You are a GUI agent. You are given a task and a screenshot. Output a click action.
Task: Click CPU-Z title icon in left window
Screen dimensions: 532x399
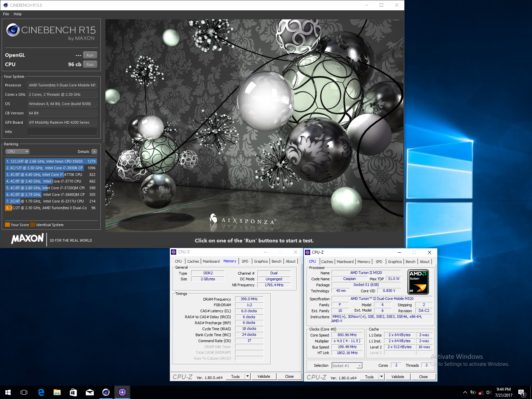click(174, 252)
